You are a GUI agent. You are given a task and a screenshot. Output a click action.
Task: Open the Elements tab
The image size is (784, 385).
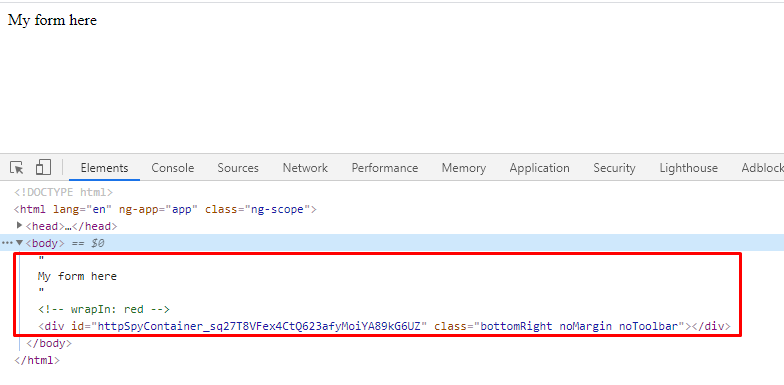point(104,168)
